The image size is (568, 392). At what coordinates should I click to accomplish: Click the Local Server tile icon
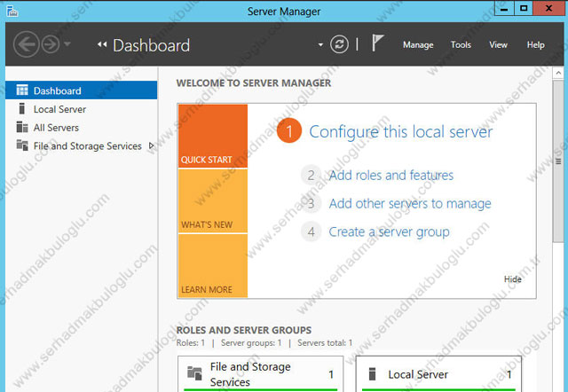click(x=372, y=373)
